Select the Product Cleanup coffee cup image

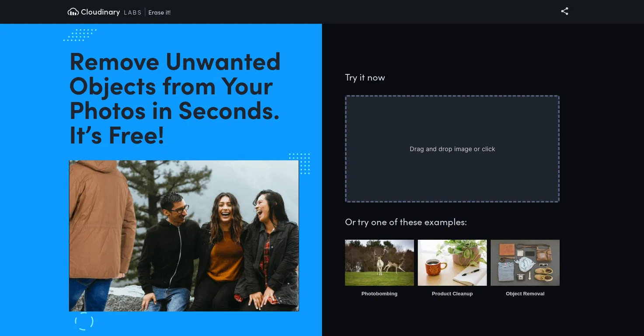[452, 262]
